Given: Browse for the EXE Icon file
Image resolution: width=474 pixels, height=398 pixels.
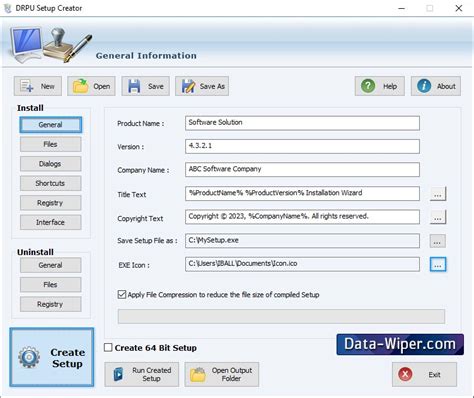Looking at the screenshot, I should (x=438, y=264).
